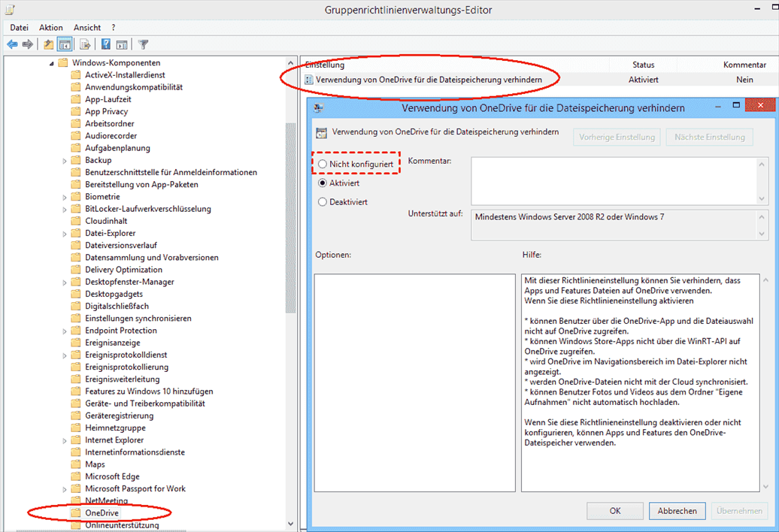Go forward using the gray arrow toolbar icon
Viewport: 779px width, 532px height.
pos(28,44)
